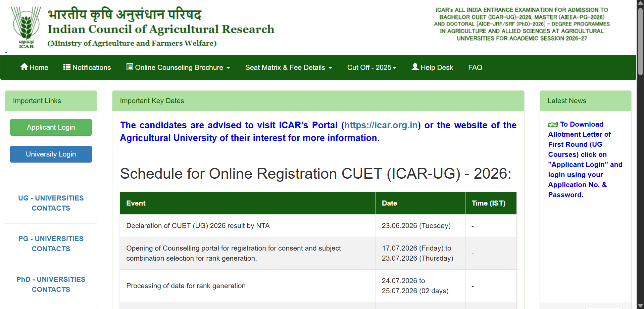Image resolution: width=644 pixels, height=309 pixels.
Task: Click the Event column header
Action: coord(248,203)
